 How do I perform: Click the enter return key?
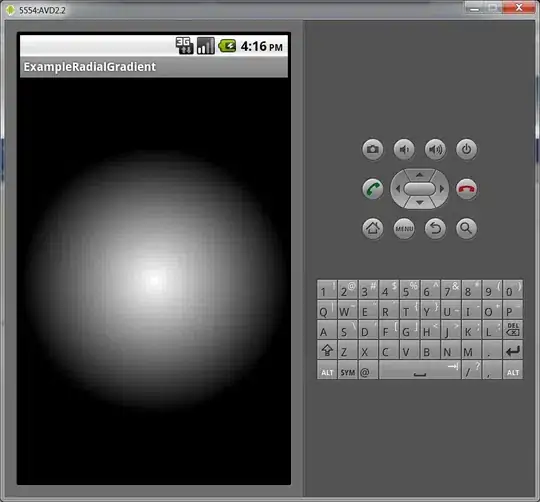pyautogui.click(x=513, y=351)
